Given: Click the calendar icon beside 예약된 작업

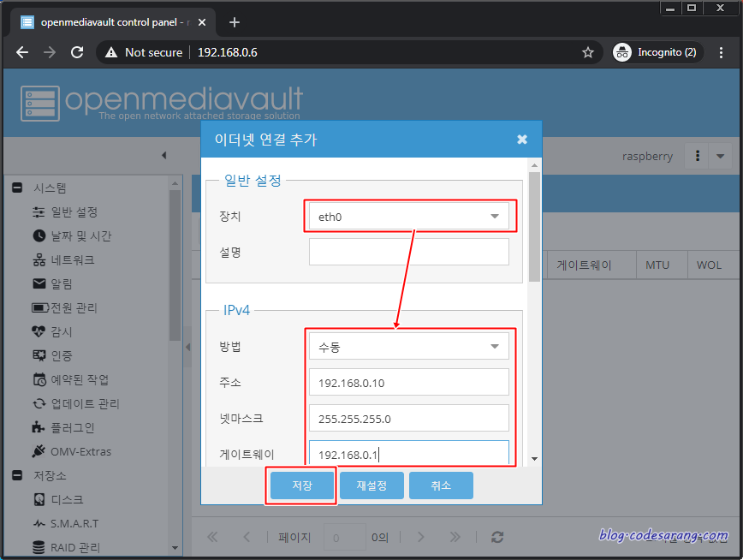Looking at the screenshot, I should [39, 379].
